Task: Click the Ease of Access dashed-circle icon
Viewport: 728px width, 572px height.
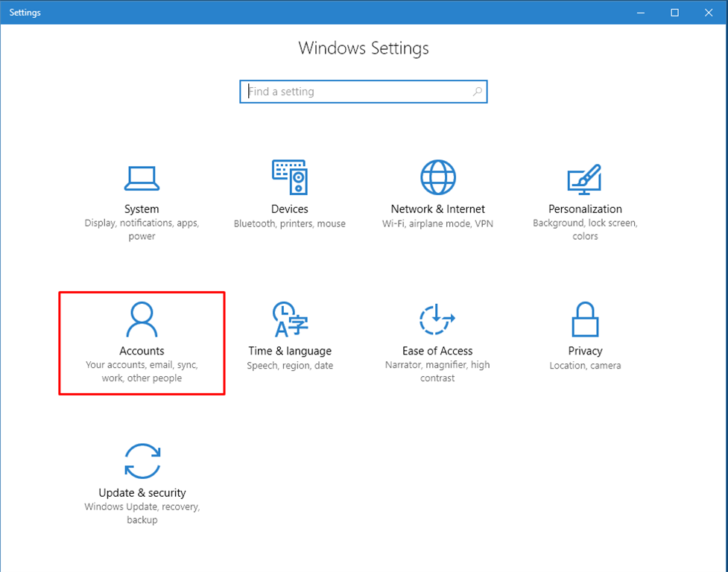Action: click(x=437, y=320)
